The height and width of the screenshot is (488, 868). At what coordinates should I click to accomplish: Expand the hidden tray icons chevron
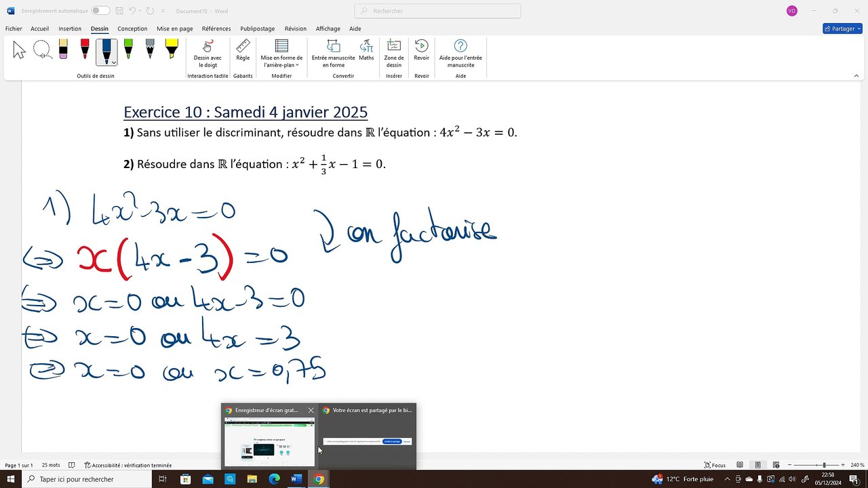pos(727,479)
